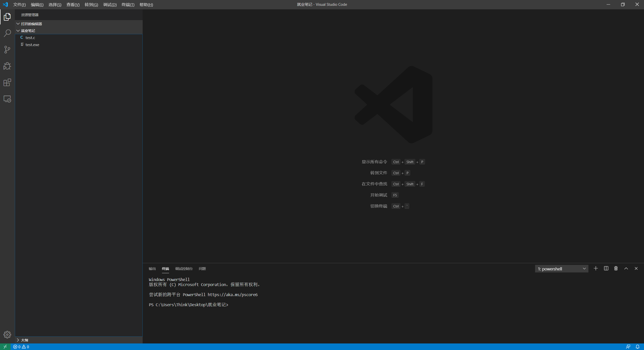
Task: Close the terminal panel
Action: pyautogui.click(x=636, y=268)
